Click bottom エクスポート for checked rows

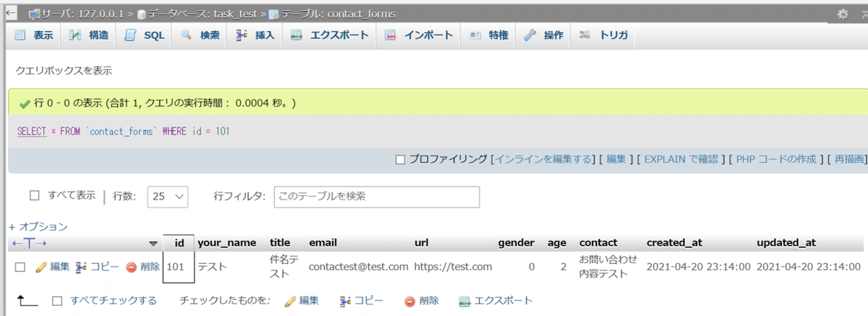coord(496,301)
